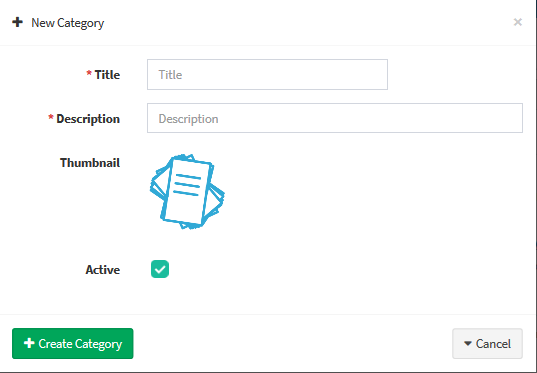Focus the Description input box

point(335,118)
